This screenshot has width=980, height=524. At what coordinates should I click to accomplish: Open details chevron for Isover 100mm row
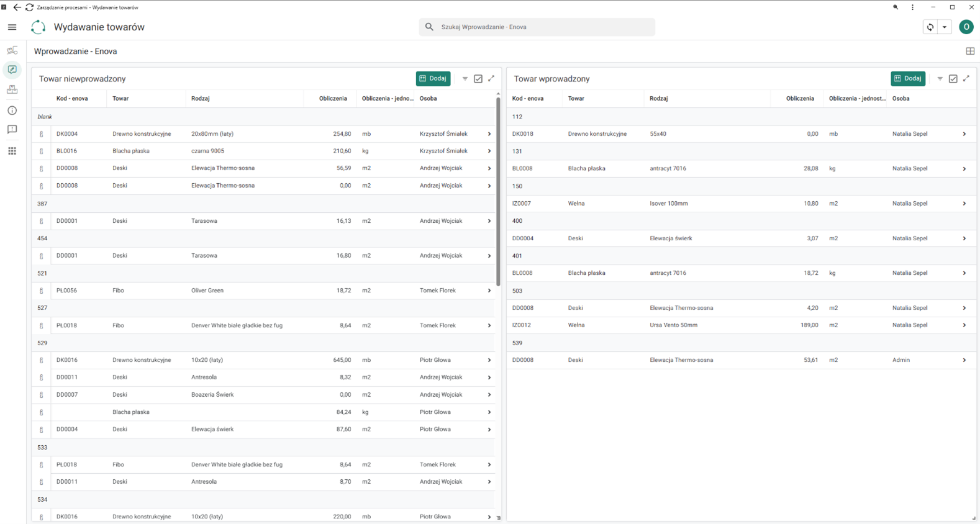tap(964, 204)
